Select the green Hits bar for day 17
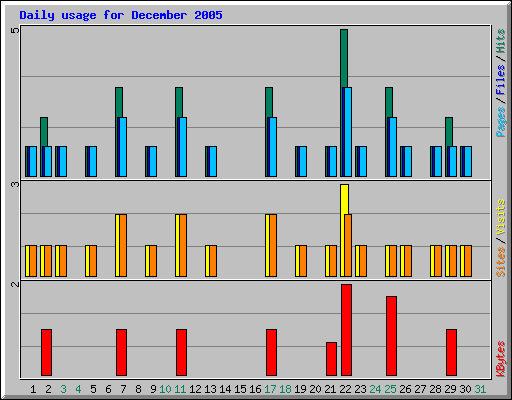Screen dimensions: 512x400 pos(269,102)
